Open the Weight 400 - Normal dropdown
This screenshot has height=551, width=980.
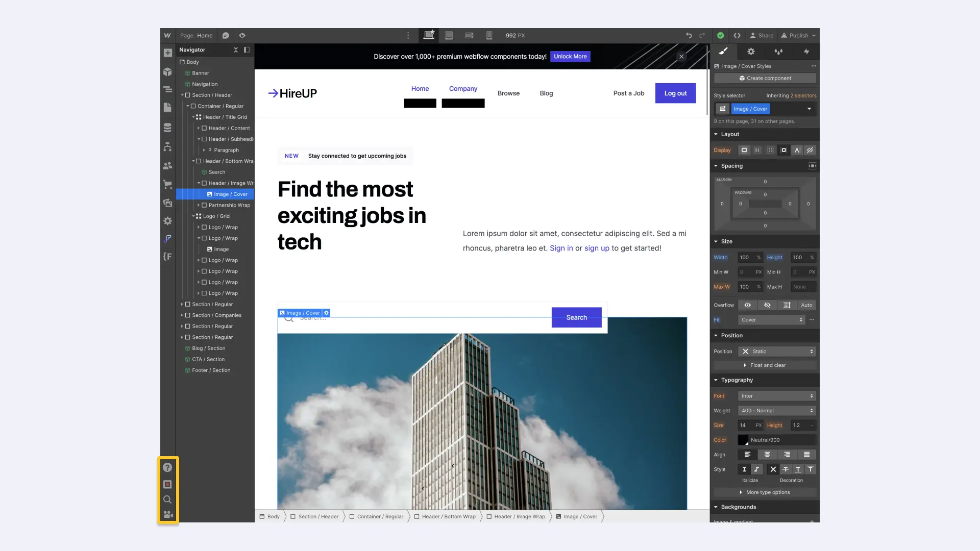click(x=777, y=411)
